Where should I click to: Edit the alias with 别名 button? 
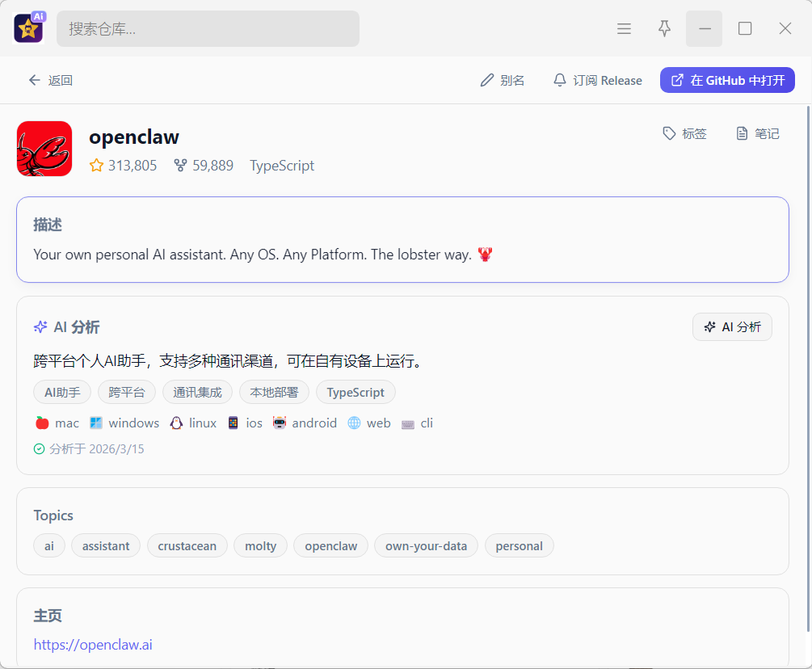click(x=503, y=80)
